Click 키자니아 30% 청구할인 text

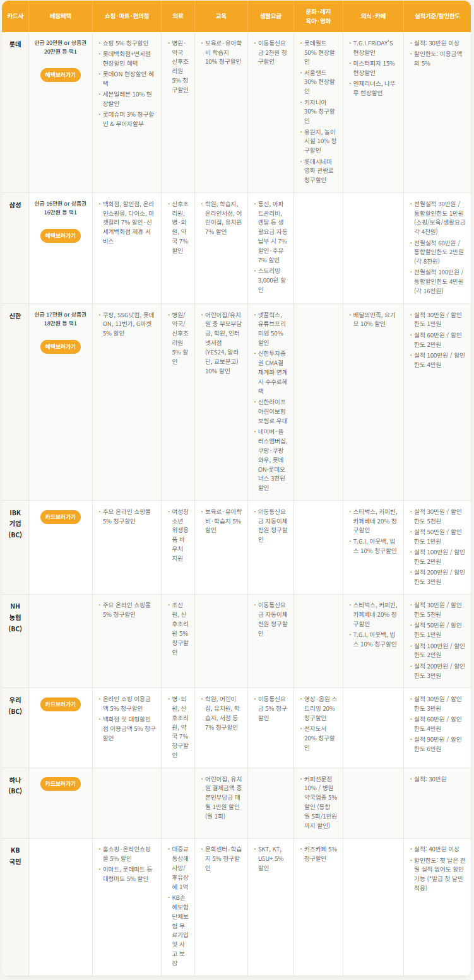[x=320, y=111]
